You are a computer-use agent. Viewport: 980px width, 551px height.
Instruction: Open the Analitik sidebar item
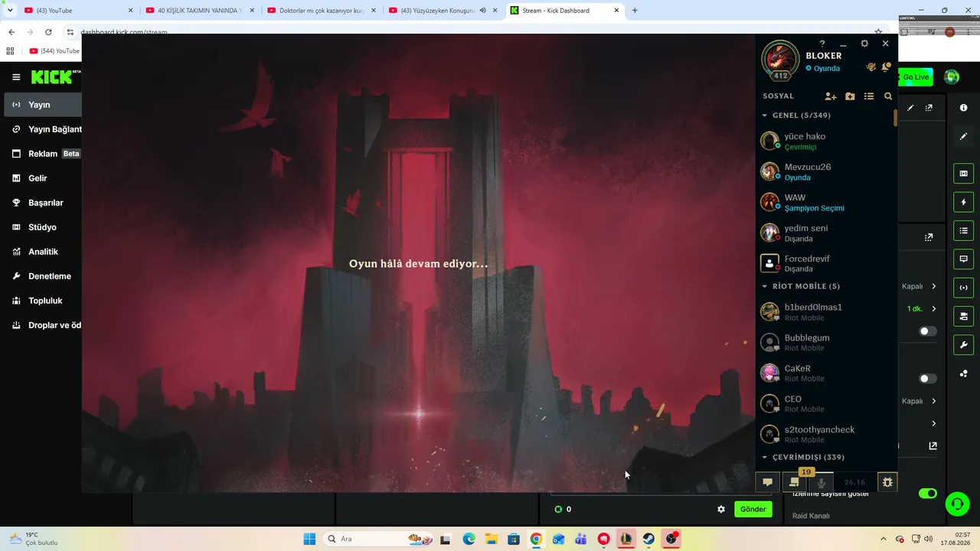[43, 252]
